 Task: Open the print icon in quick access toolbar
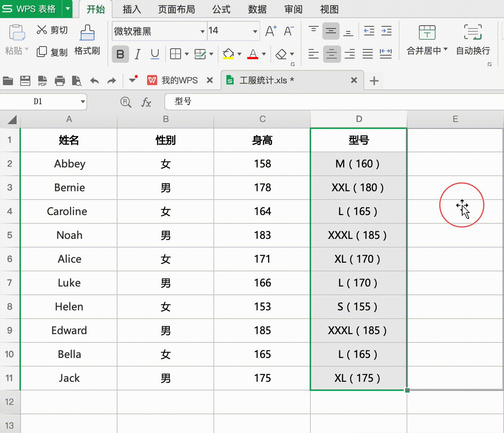60,80
